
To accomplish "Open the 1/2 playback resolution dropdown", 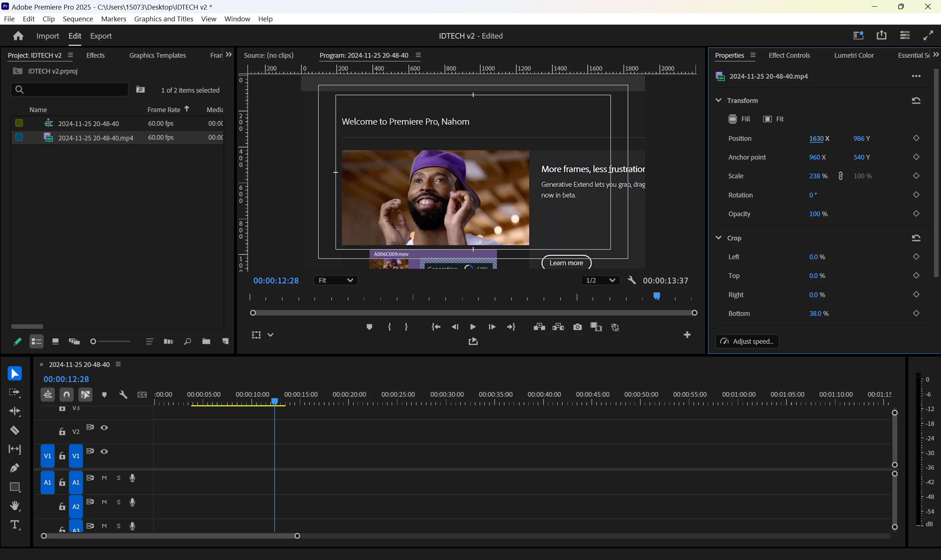I will (599, 281).
